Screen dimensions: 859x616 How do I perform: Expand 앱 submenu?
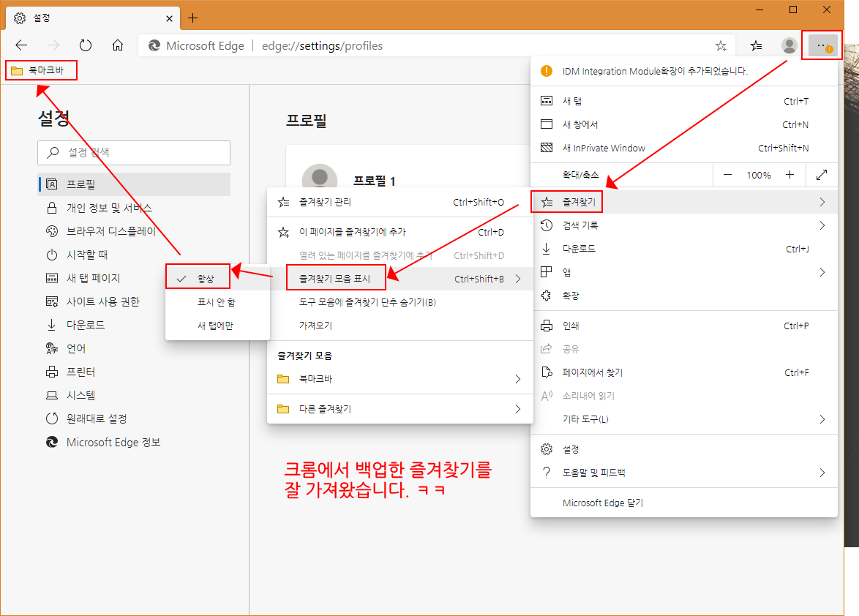click(683, 272)
